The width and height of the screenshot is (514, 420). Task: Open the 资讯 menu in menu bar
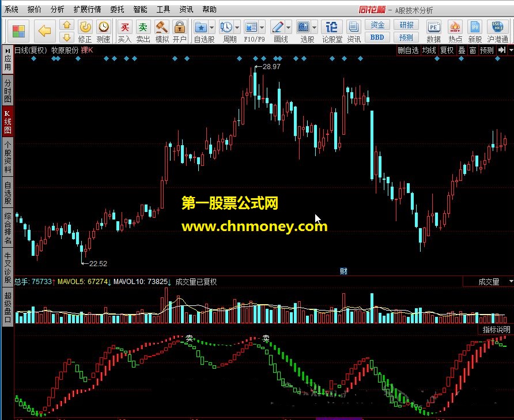point(186,10)
